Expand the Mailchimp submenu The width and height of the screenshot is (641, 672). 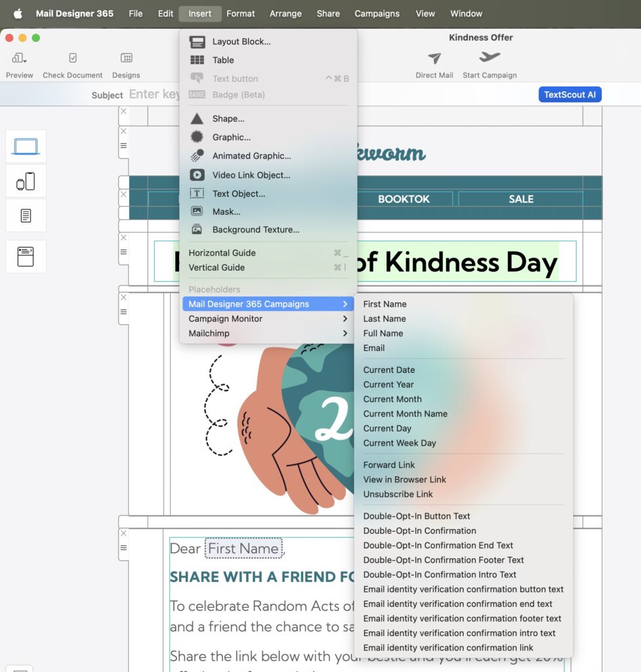[x=268, y=333]
